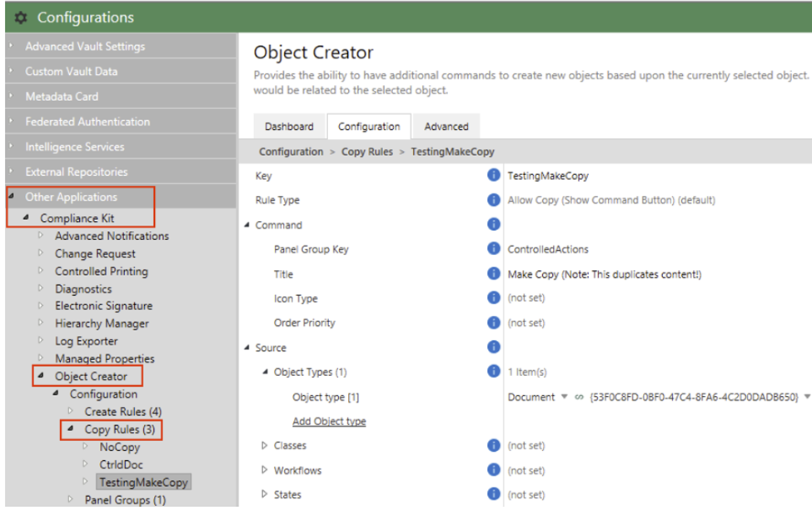
Task: Open info icon for Order Priority row
Action: pos(494,323)
